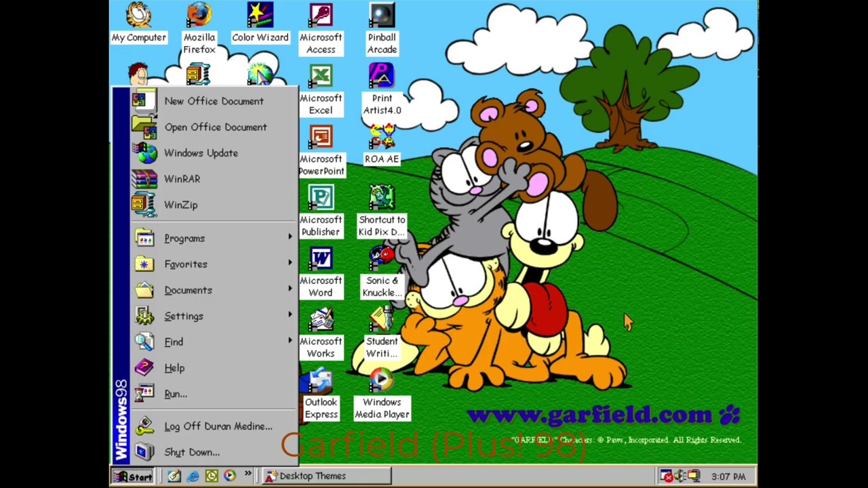Select Microsoft Publisher desktop shortcut
The height and width of the screenshot is (488, 868).
pyautogui.click(x=321, y=212)
